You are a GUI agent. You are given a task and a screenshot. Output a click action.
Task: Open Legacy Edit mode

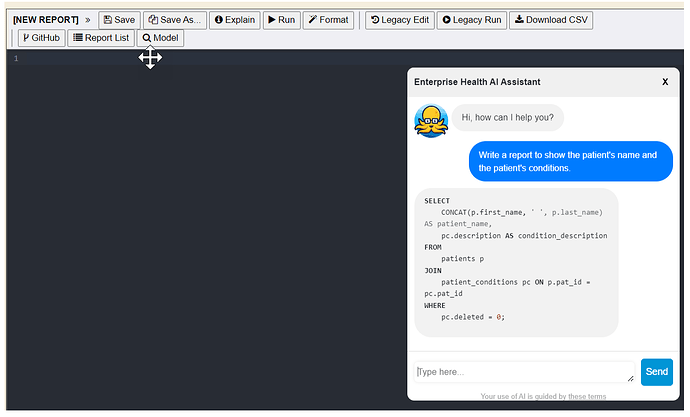[399, 20]
